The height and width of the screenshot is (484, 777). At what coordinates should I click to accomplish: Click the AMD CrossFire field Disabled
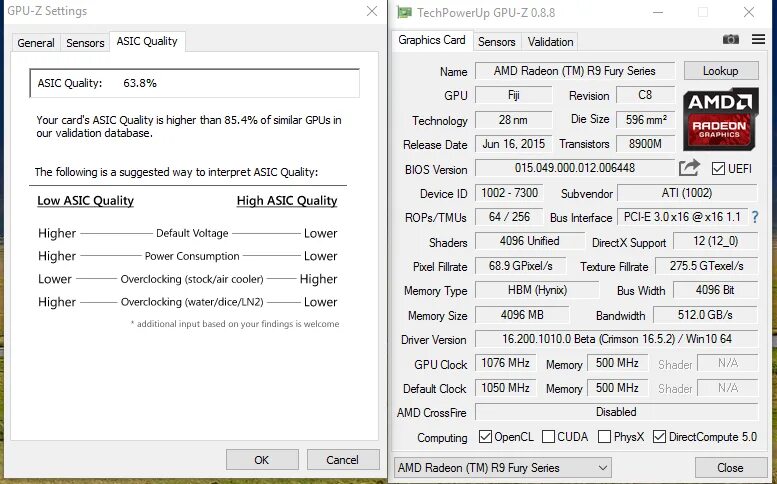pyautogui.click(x=616, y=412)
